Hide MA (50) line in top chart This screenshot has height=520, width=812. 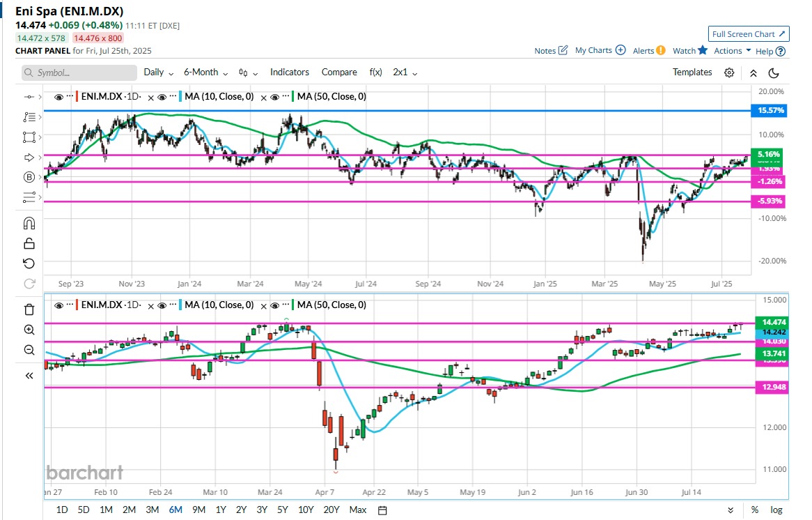pyautogui.click(x=275, y=97)
